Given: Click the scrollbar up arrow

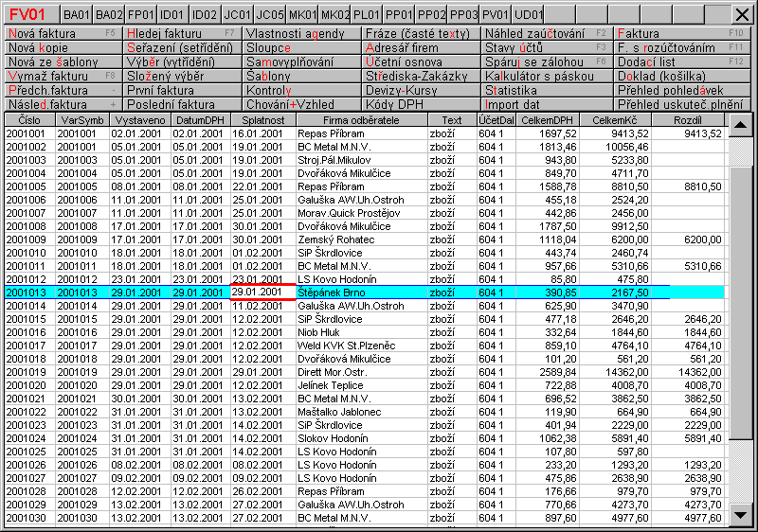Looking at the screenshot, I should click(740, 125).
